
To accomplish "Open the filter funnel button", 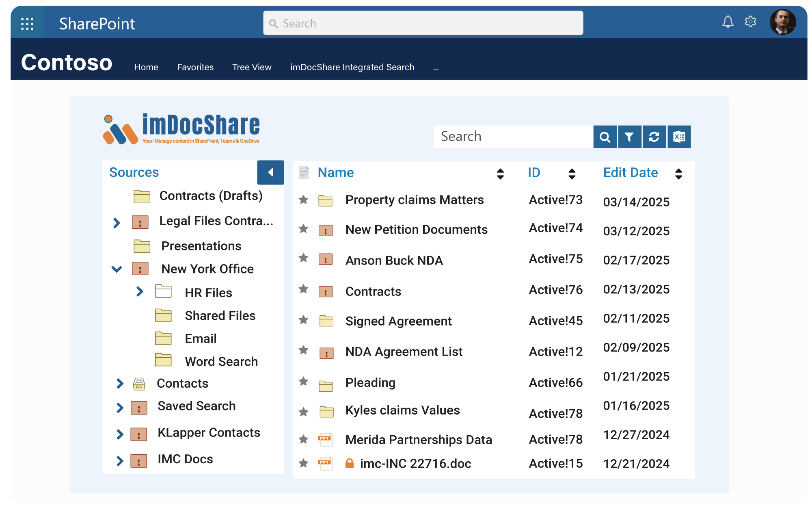I will tap(629, 137).
